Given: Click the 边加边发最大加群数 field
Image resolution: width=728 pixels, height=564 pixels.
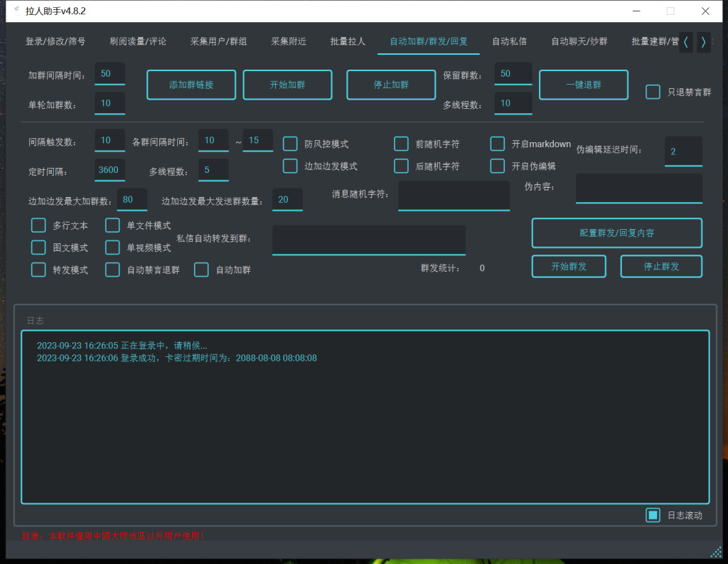Looking at the screenshot, I should click(132, 200).
